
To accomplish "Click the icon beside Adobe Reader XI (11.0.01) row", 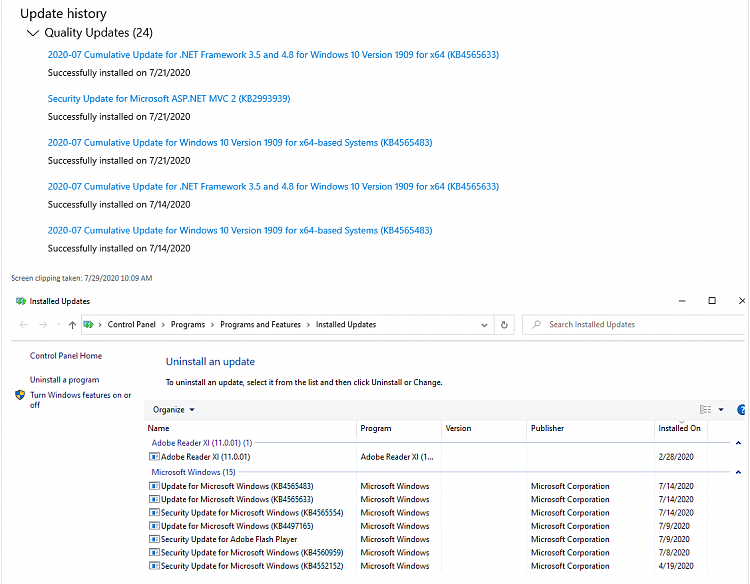I will pos(154,457).
